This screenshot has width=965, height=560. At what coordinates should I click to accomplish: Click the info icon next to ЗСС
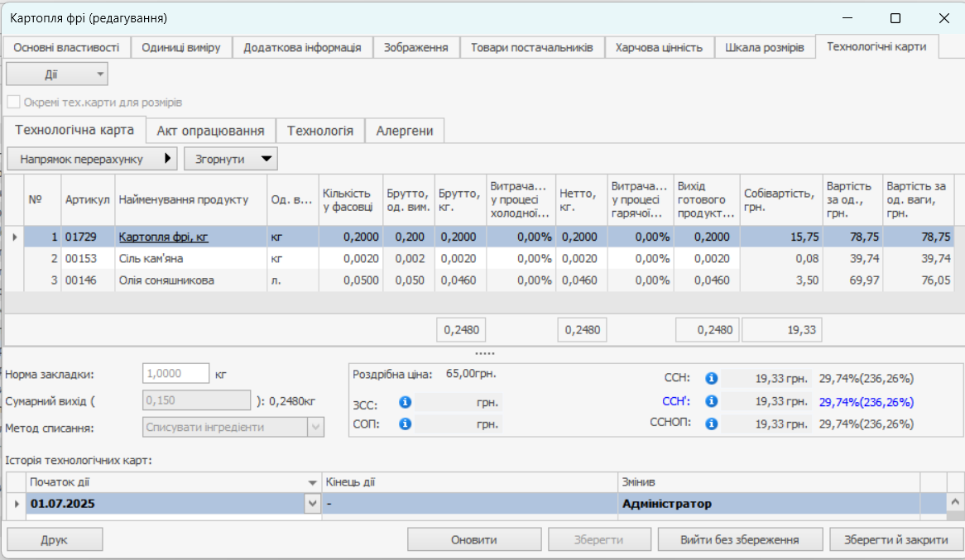point(405,403)
